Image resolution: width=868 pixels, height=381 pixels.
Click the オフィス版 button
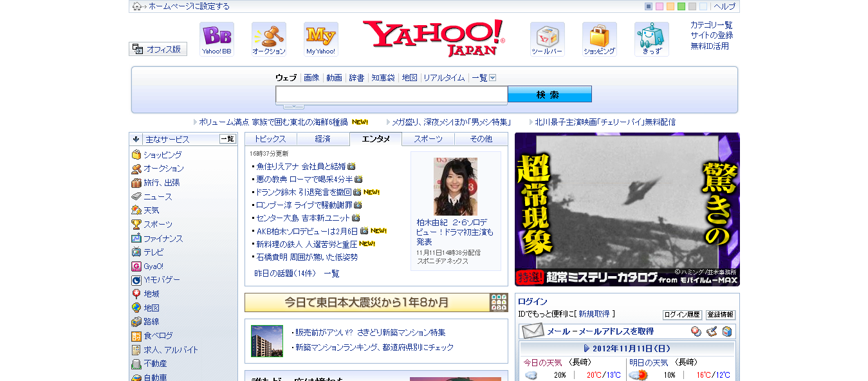[x=158, y=49]
